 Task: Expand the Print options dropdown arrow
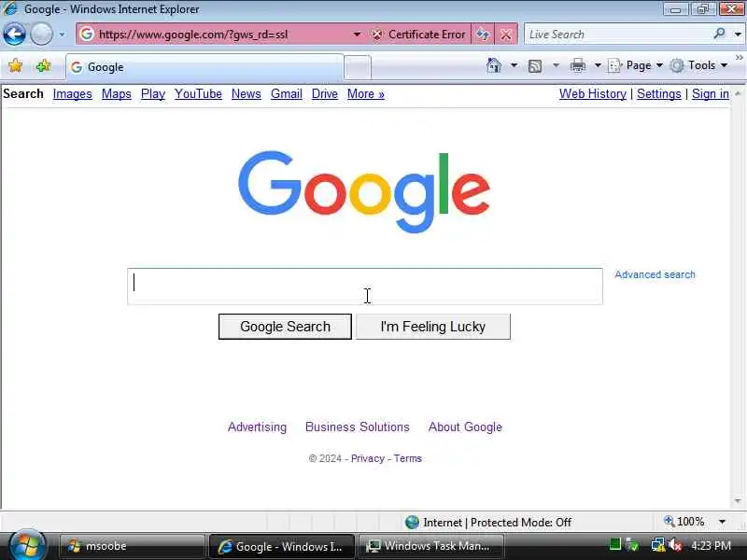[x=598, y=65]
